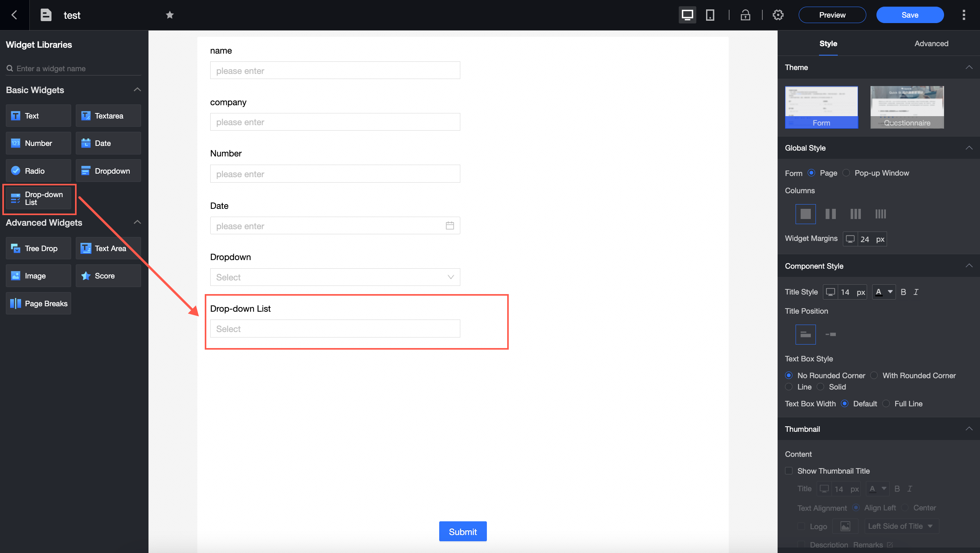Open the Left Side of Title dropdown

901,526
